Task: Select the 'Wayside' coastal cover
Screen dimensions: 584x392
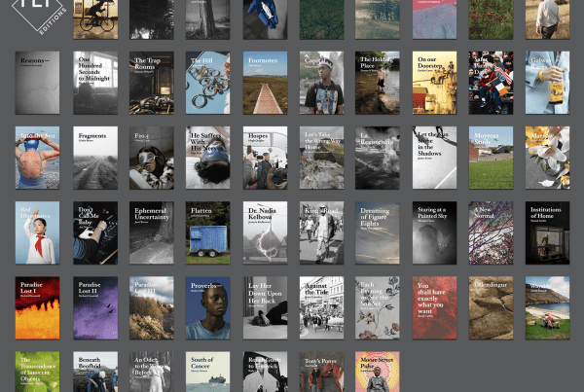Action: pos(547,308)
